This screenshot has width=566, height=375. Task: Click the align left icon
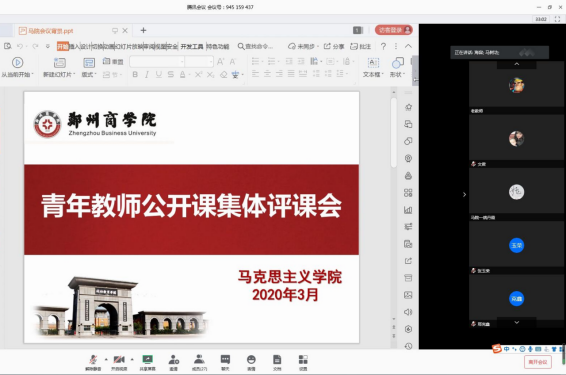255,74
